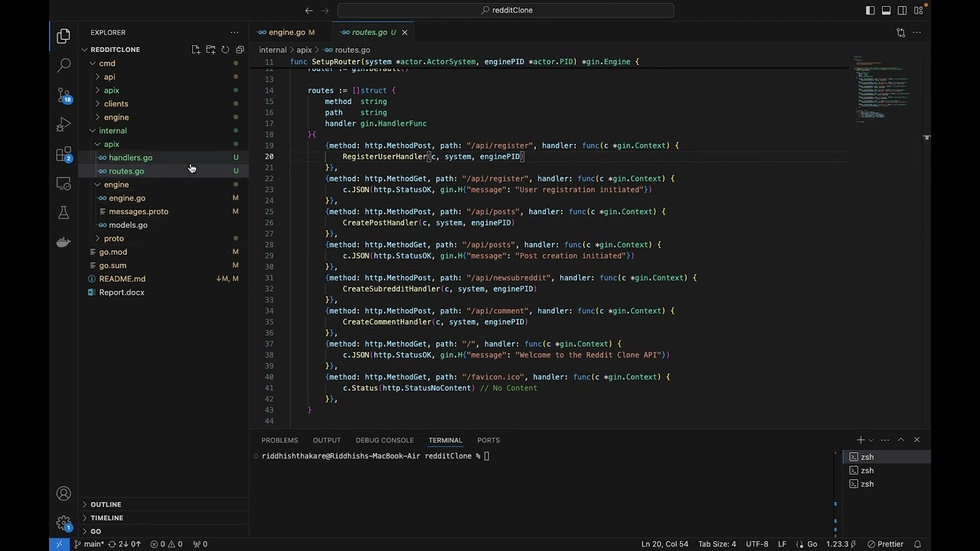Screen dimensions: 980x551
Task: Open the Manage gear icon
Action: (x=64, y=523)
